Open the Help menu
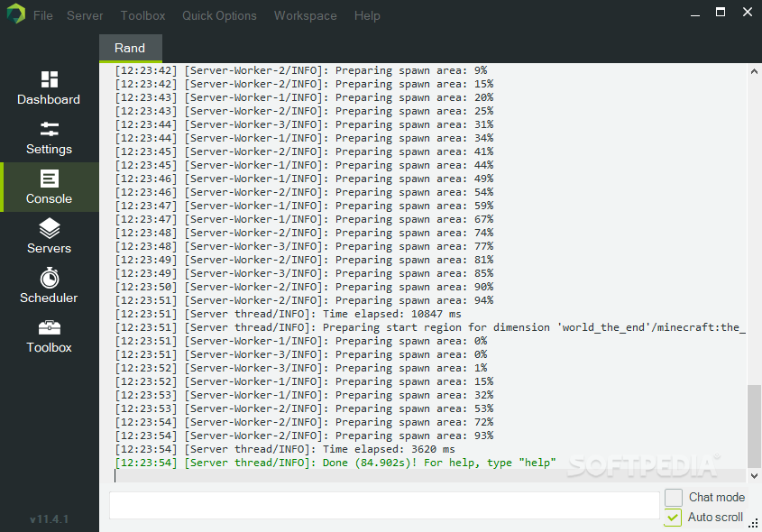 click(367, 15)
